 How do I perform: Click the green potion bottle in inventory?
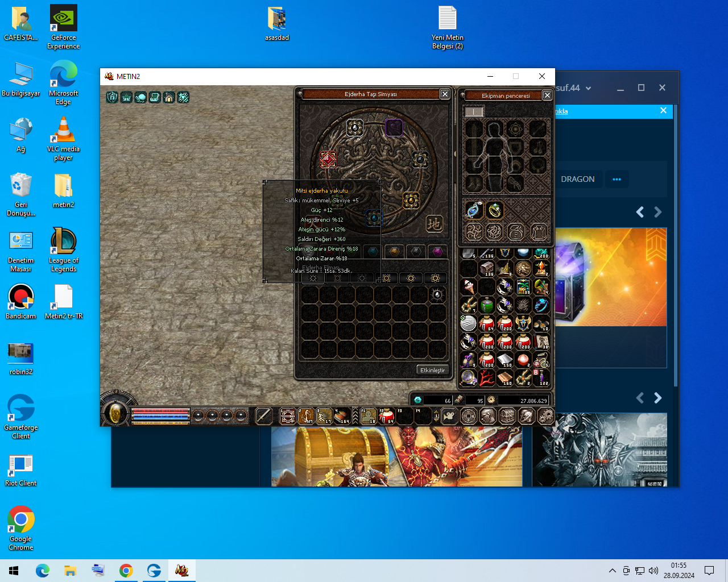tap(487, 305)
